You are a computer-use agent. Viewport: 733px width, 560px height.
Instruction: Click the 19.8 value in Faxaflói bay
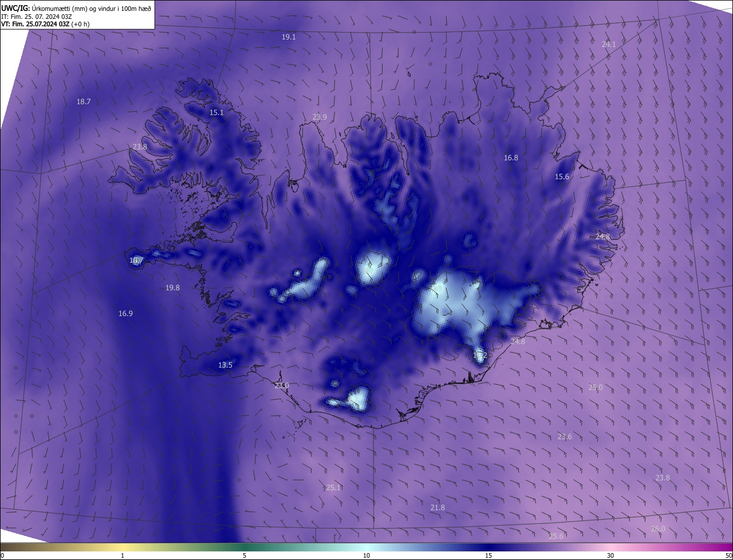pyautogui.click(x=172, y=288)
